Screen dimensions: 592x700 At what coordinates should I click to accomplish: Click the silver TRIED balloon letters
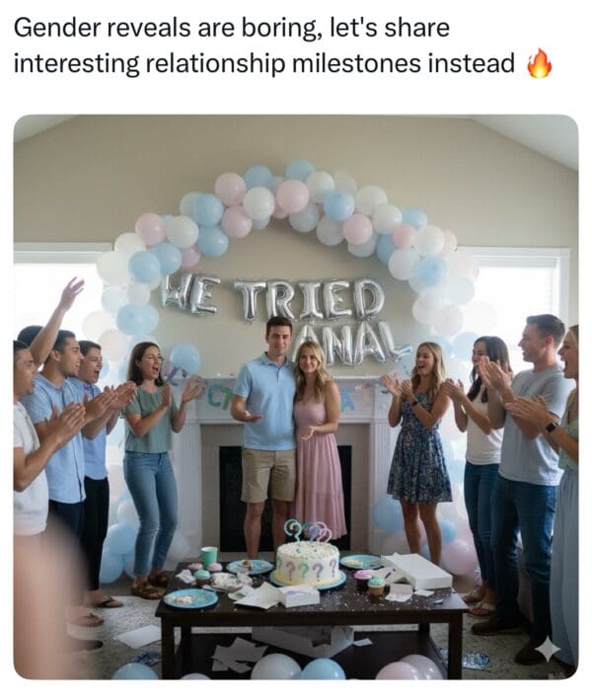pyautogui.click(x=309, y=299)
